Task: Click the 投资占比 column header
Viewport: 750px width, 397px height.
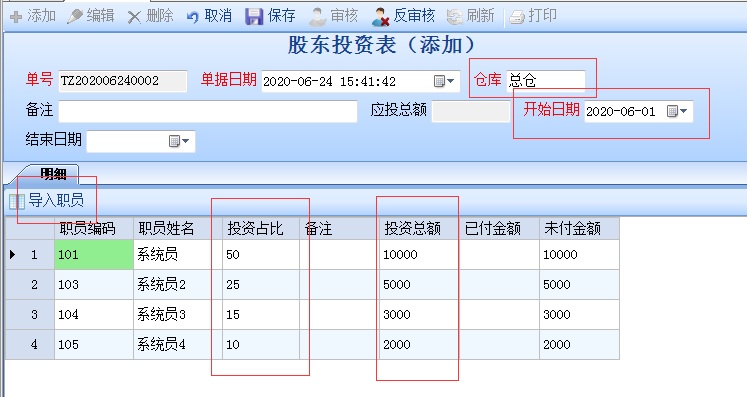Action: point(261,229)
